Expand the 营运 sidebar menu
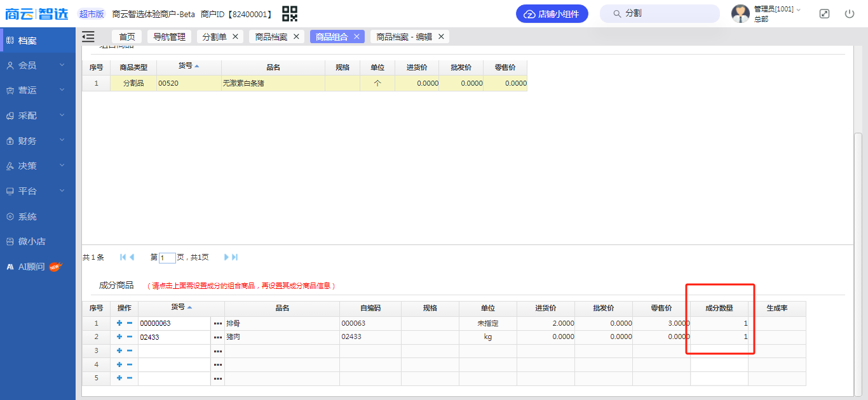868x400 pixels. (37, 90)
